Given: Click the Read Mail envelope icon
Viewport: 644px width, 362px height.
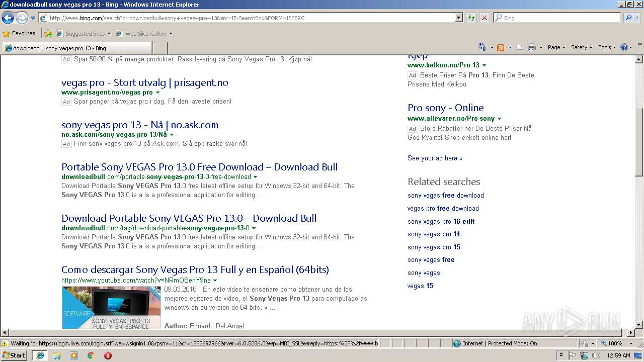Looking at the screenshot, I should pos(520,47).
